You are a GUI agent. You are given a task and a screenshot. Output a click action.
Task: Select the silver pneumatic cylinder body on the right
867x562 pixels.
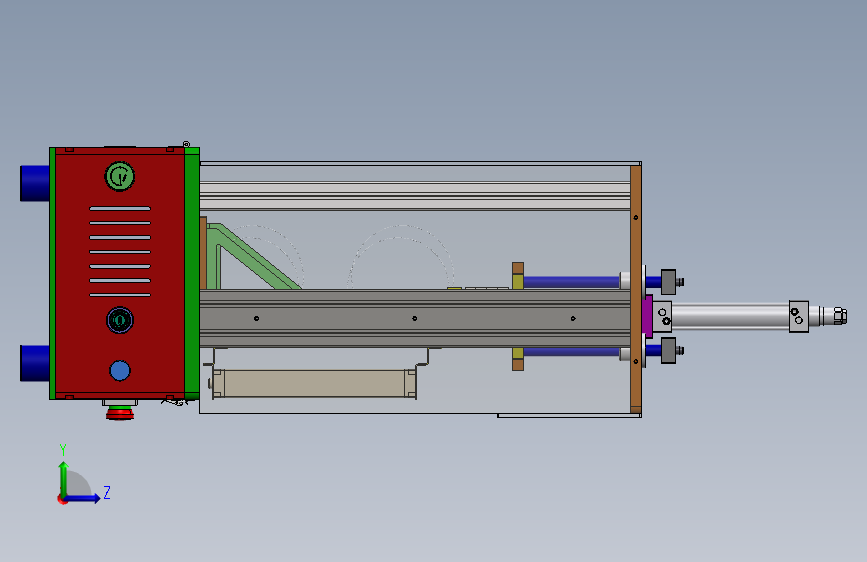click(x=730, y=316)
